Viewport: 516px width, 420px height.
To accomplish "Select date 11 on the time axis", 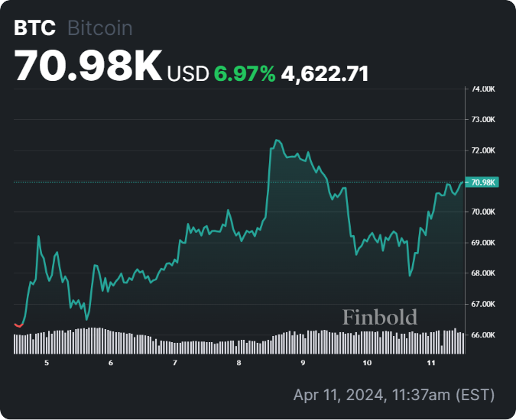I will point(431,363).
